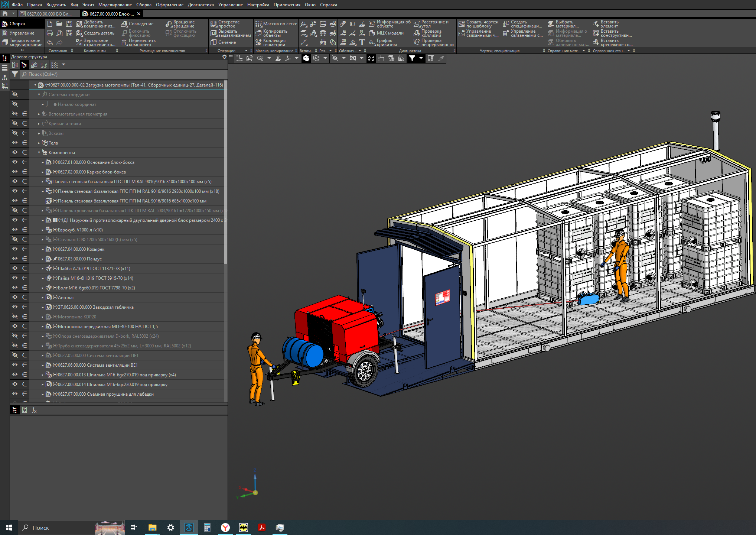The height and width of the screenshot is (535, 756).
Task: Collapse the Компоненты tree node
Action: pyautogui.click(x=39, y=152)
